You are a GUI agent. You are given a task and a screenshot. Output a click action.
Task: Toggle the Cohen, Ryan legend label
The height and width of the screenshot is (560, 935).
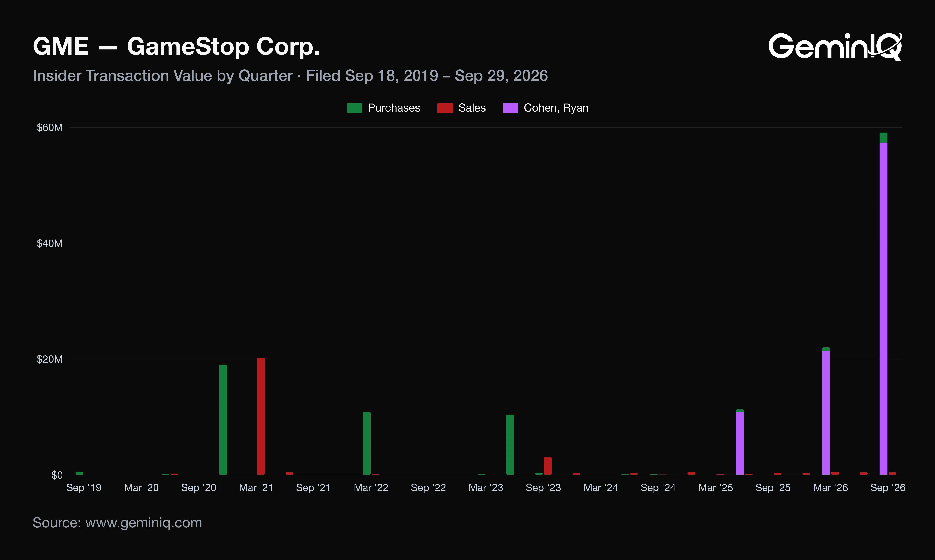(556, 108)
